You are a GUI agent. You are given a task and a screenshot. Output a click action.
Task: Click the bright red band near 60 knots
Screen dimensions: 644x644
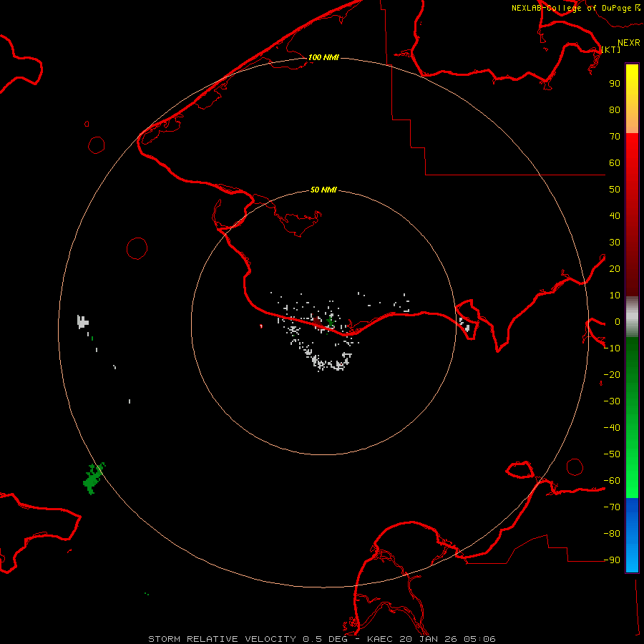pyautogui.click(x=632, y=163)
